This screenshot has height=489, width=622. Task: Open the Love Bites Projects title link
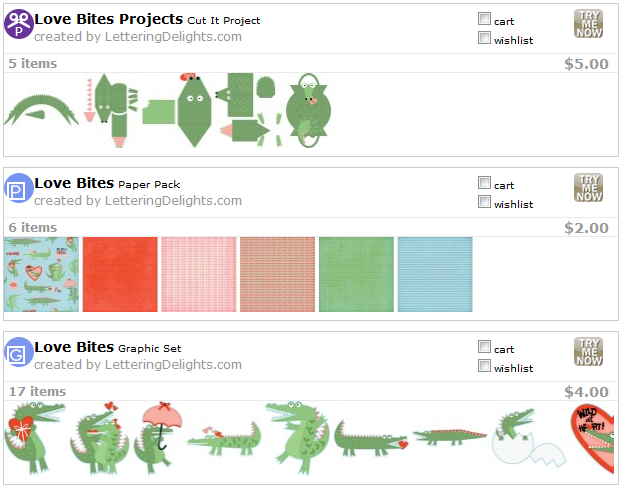[109, 19]
